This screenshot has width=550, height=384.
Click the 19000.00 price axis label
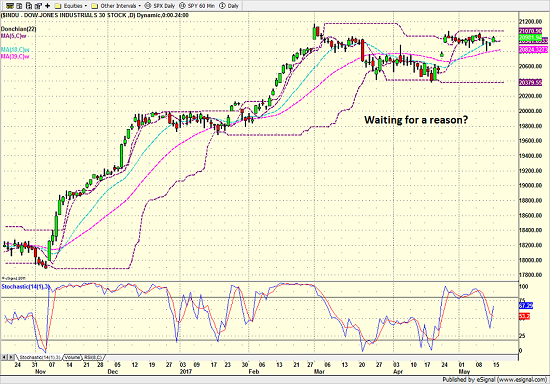pyautogui.click(x=530, y=186)
